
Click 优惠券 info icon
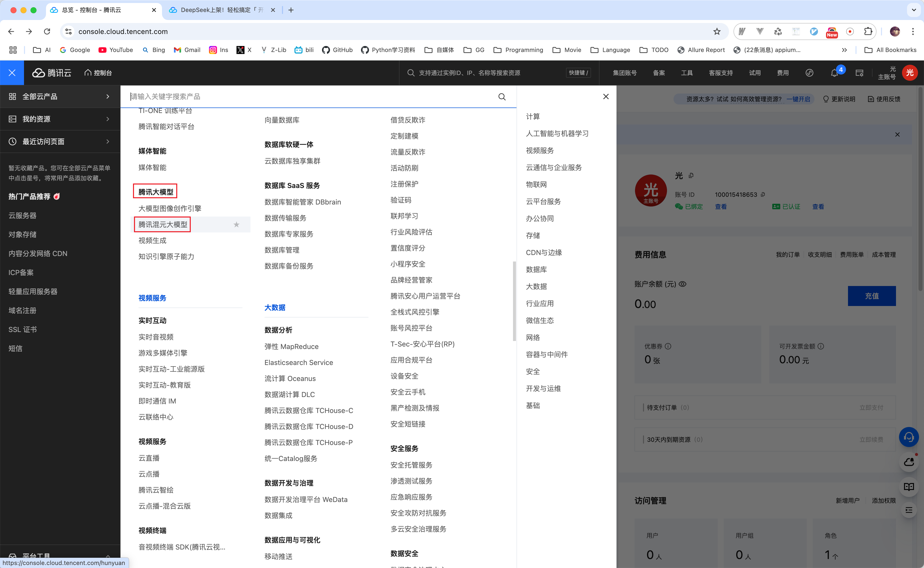point(668,346)
